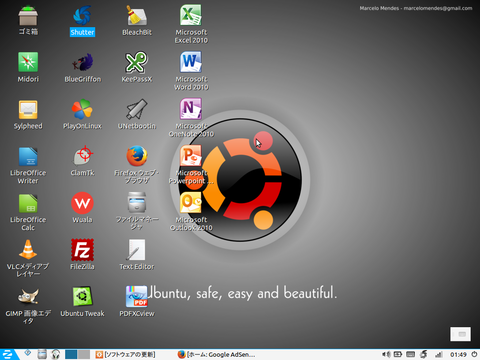
Task: Click the keyboard layout tray icon
Action: 411,354
